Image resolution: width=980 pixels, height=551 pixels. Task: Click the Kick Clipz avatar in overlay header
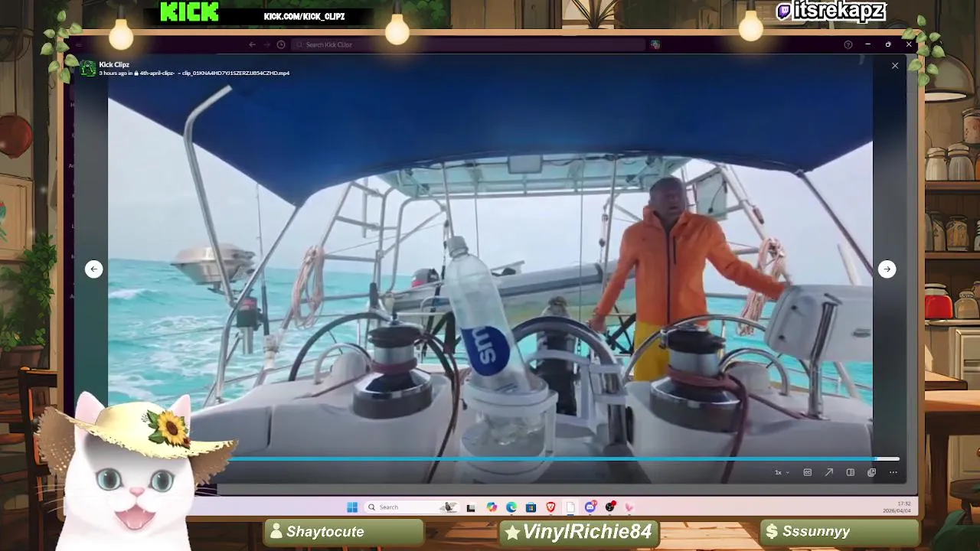pyautogui.click(x=89, y=69)
